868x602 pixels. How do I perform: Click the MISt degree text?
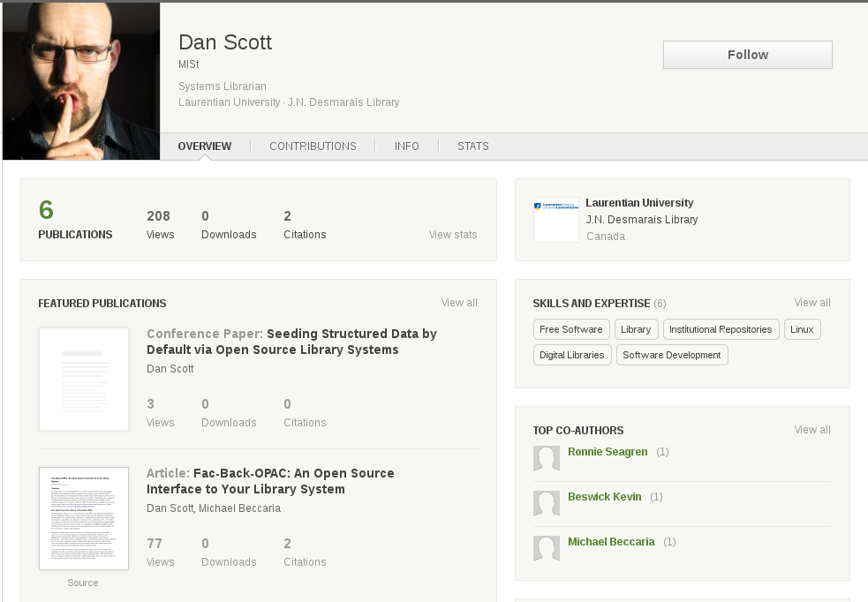coord(188,64)
